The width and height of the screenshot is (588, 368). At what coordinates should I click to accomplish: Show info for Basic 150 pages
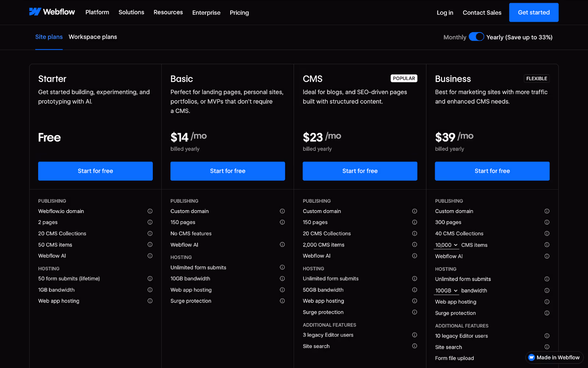click(x=282, y=222)
